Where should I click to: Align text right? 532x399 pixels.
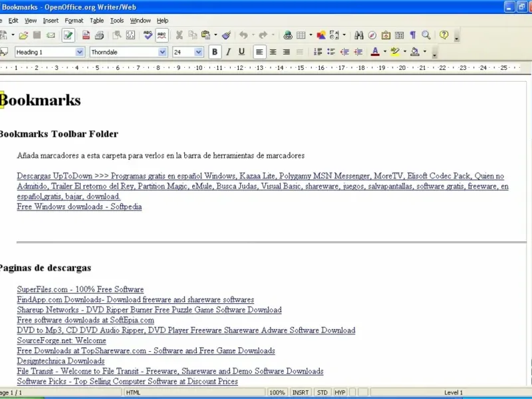(x=287, y=53)
